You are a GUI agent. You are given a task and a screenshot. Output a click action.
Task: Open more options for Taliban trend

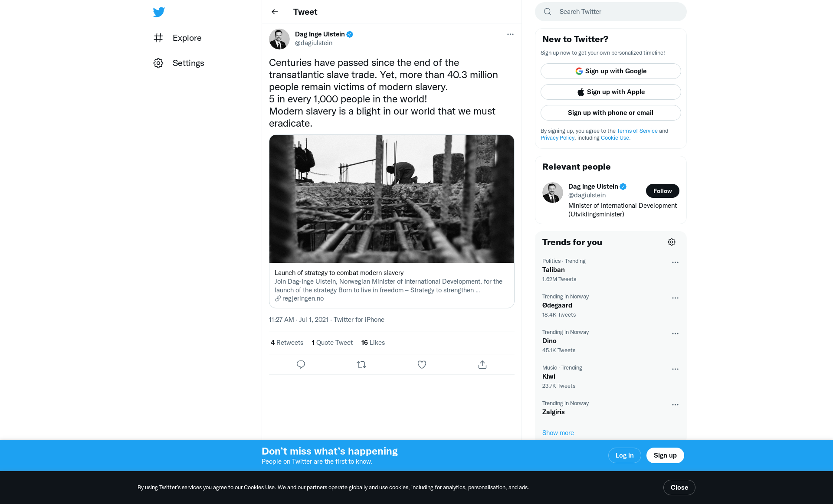(675, 262)
